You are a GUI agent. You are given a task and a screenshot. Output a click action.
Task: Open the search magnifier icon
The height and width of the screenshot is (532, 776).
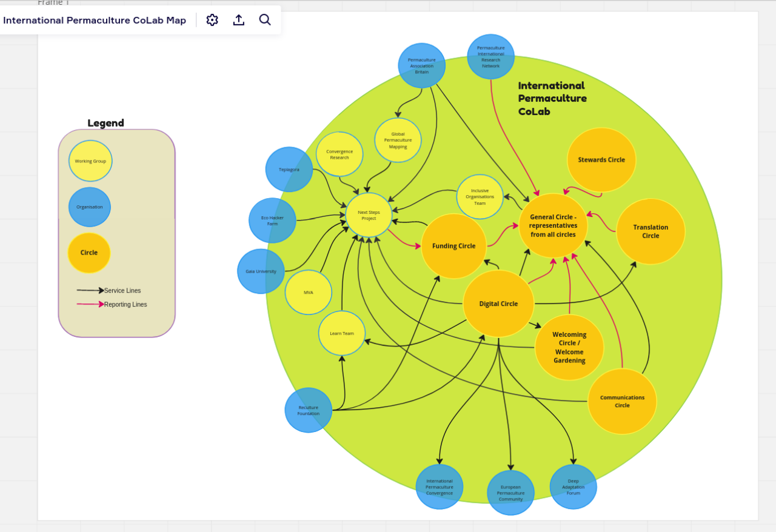pos(265,20)
